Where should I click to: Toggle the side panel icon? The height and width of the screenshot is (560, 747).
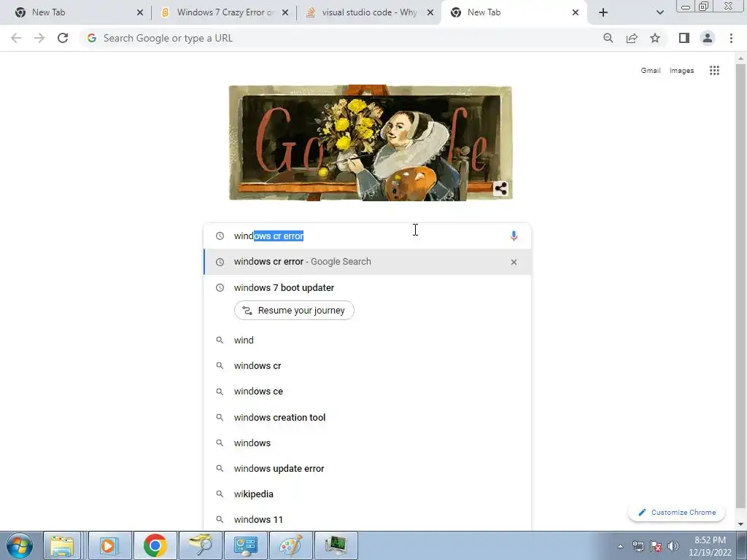tap(684, 38)
